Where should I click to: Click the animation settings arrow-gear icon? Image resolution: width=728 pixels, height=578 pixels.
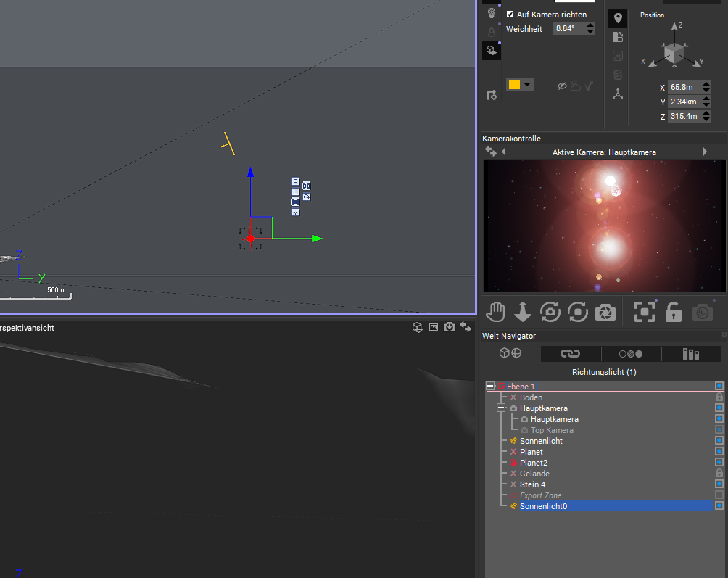click(492, 95)
